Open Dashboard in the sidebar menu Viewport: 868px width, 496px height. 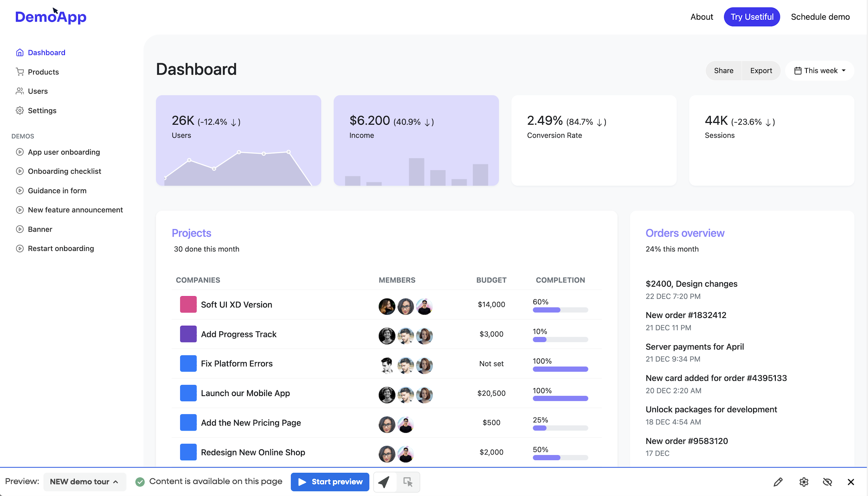pos(46,53)
